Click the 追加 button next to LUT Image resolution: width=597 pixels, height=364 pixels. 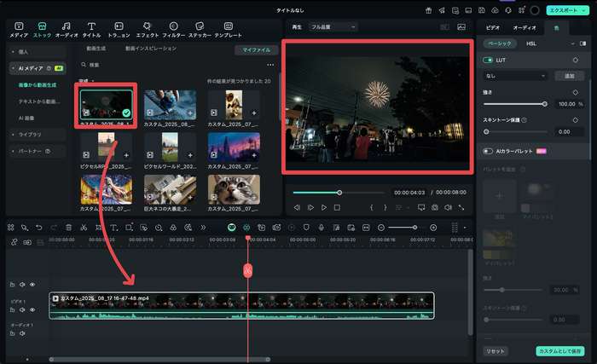coord(569,76)
